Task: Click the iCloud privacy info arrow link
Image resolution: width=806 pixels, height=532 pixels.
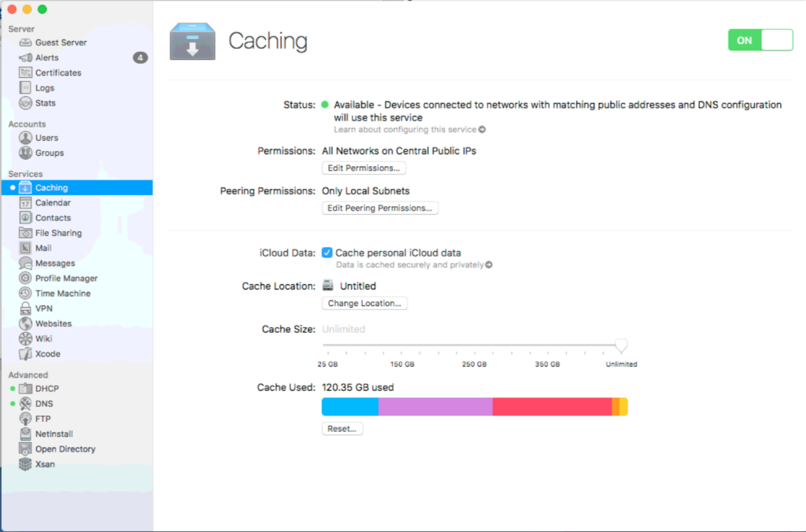Action: 489,264
